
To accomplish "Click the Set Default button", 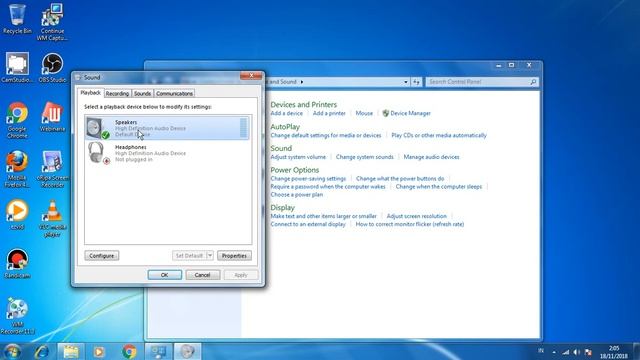I will click(189, 256).
